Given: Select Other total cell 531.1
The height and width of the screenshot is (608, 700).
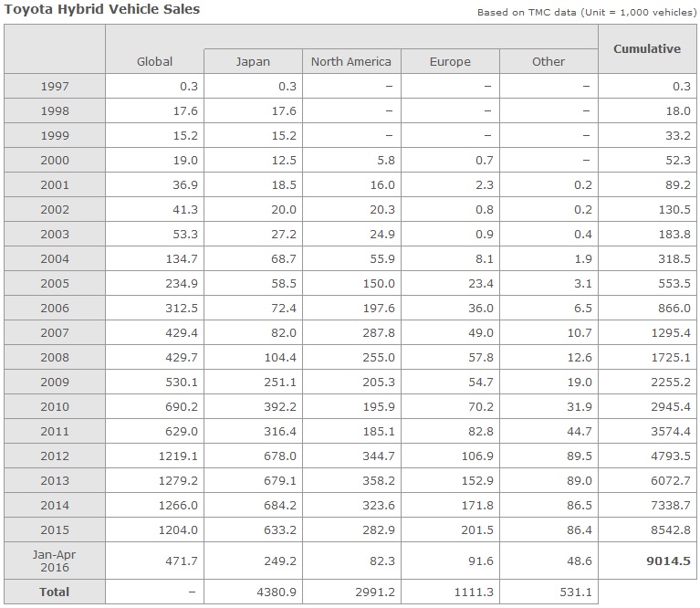Looking at the screenshot, I should pyautogui.click(x=574, y=592).
